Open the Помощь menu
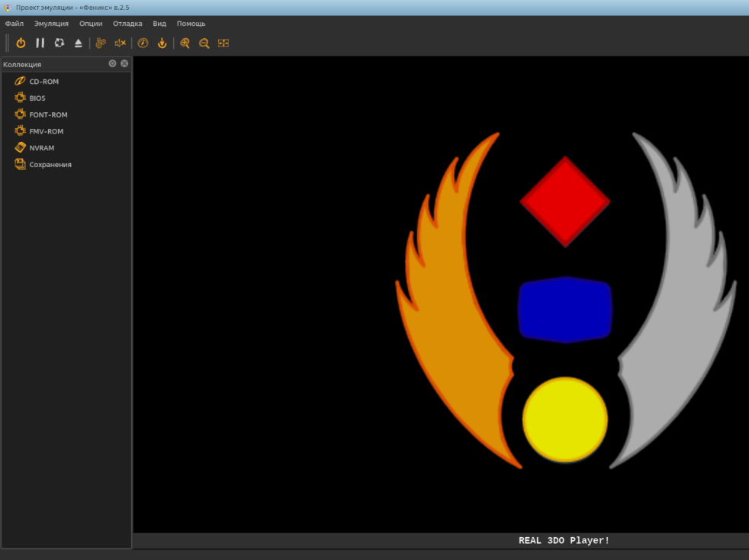Viewport: 749px width, 560px height. tap(191, 24)
